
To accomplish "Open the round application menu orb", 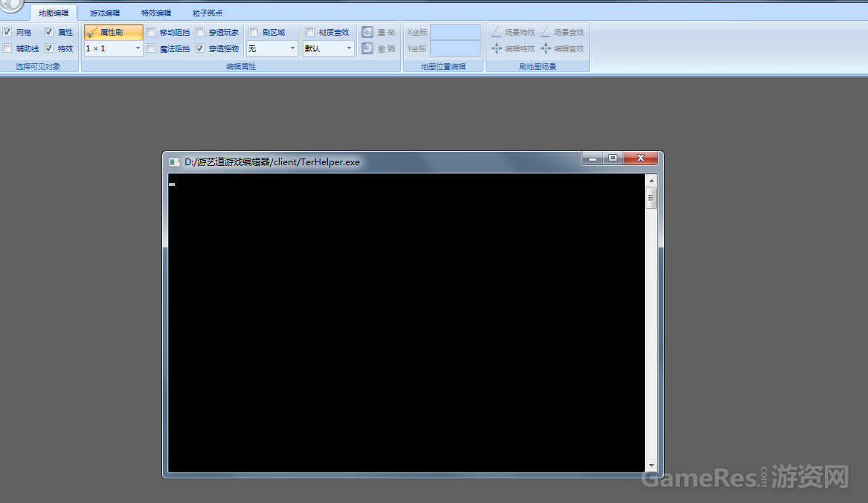I will click(x=11, y=4).
